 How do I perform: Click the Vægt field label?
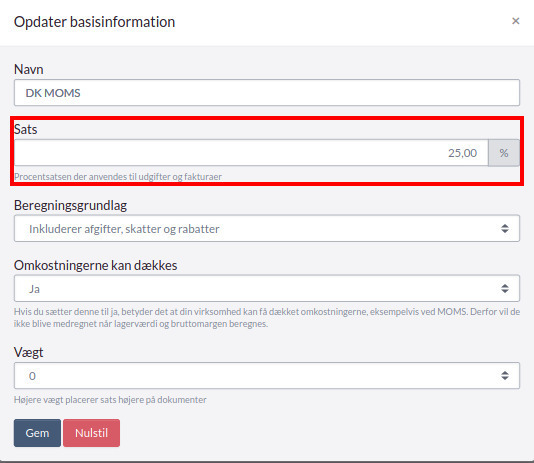29,352
